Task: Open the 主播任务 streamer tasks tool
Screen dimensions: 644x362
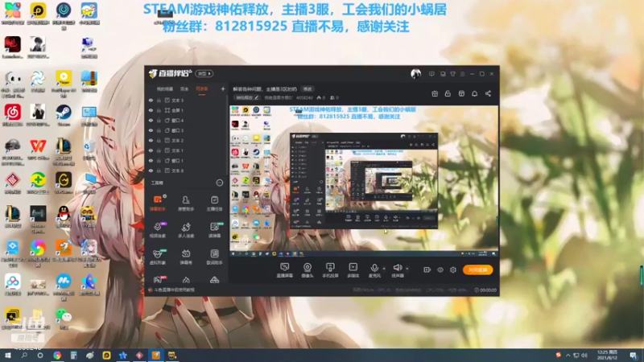Action: tap(214, 203)
